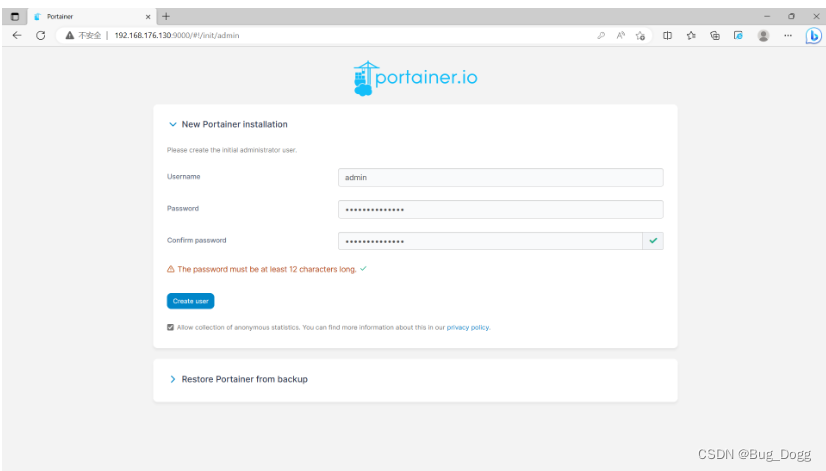Click "Please create the initial administrator user" text
Screen dimensions: 826x471
click(232, 150)
